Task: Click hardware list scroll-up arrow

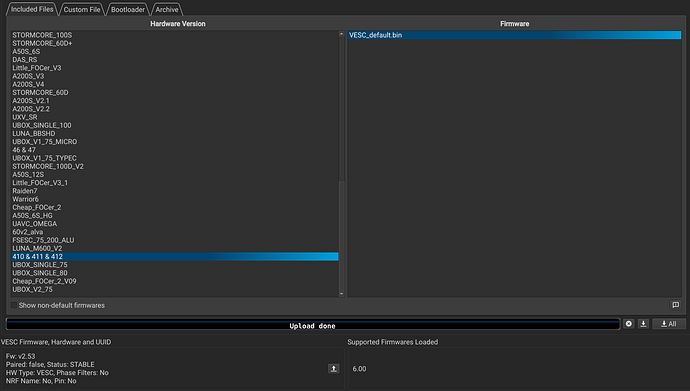Action: click(341, 34)
